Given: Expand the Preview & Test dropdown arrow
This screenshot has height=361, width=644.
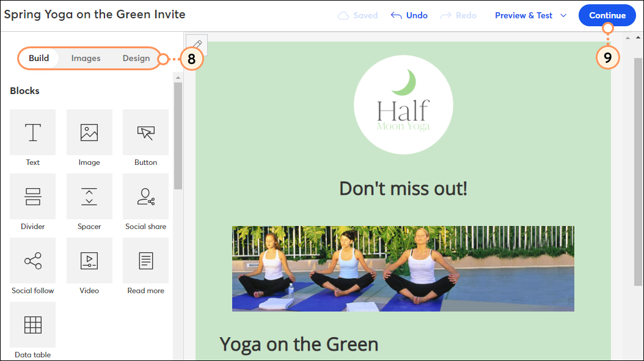Looking at the screenshot, I should pyautogui.click(x=563, y=16).
